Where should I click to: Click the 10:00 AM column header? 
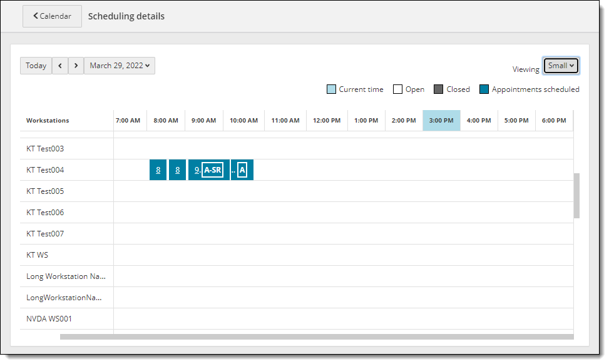[244, 120]
